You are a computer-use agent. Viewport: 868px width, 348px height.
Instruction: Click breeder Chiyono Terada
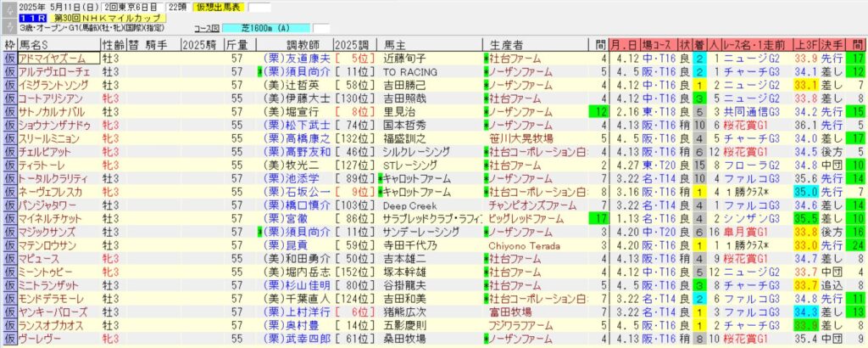[x=524, y=245]
